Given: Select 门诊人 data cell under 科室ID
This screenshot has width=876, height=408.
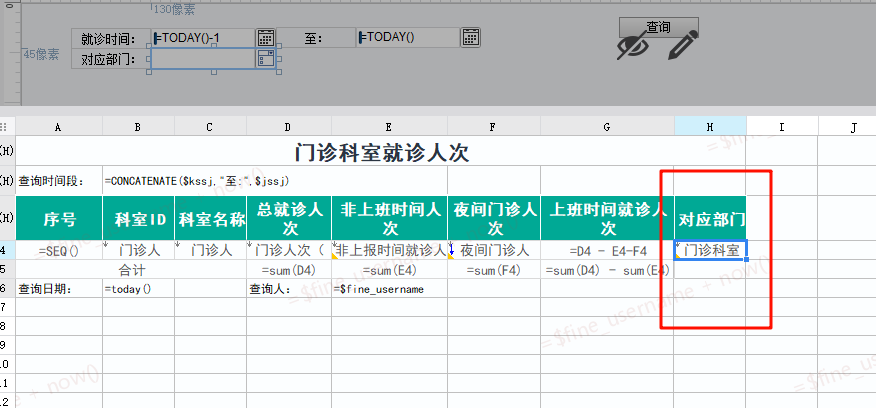Looking at the screenshot, I should [x=139, y=250].
